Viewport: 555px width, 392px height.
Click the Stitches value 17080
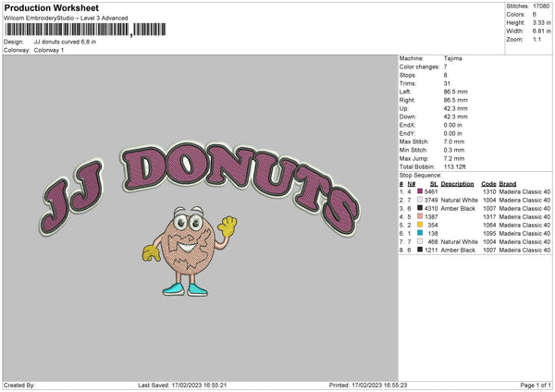point(541,6)
